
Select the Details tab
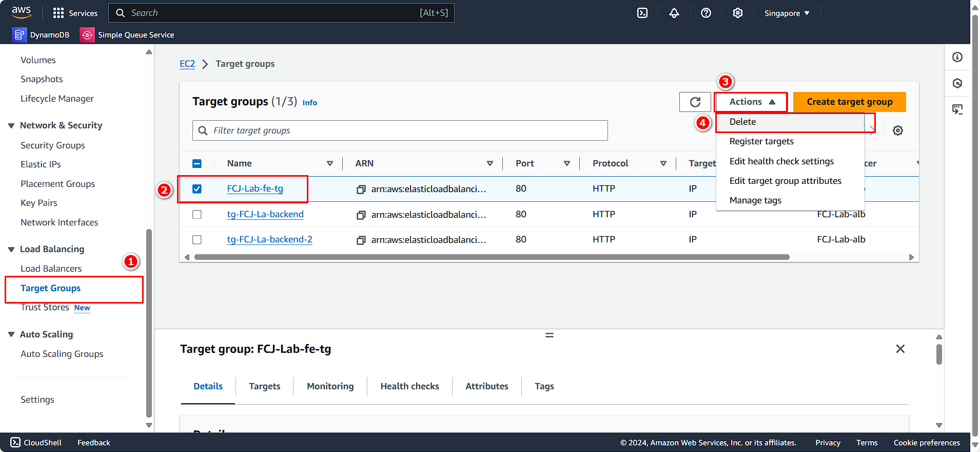click(x=208, y=386)
